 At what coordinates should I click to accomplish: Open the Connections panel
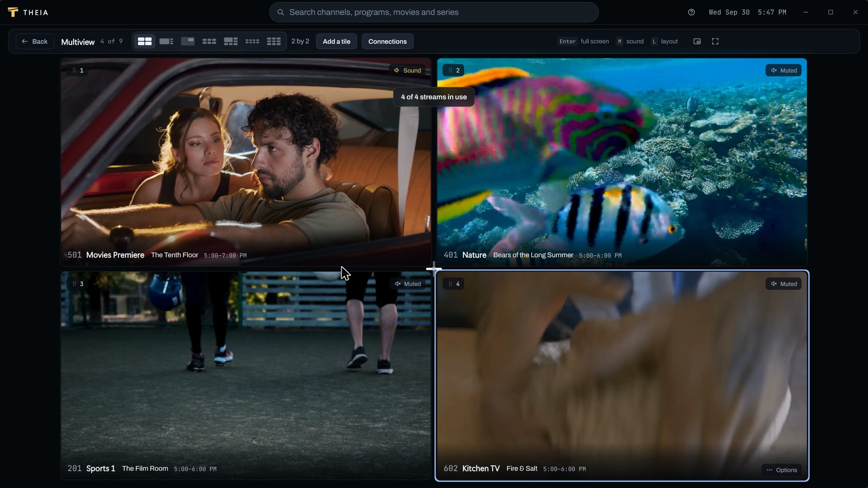[387, 41]
